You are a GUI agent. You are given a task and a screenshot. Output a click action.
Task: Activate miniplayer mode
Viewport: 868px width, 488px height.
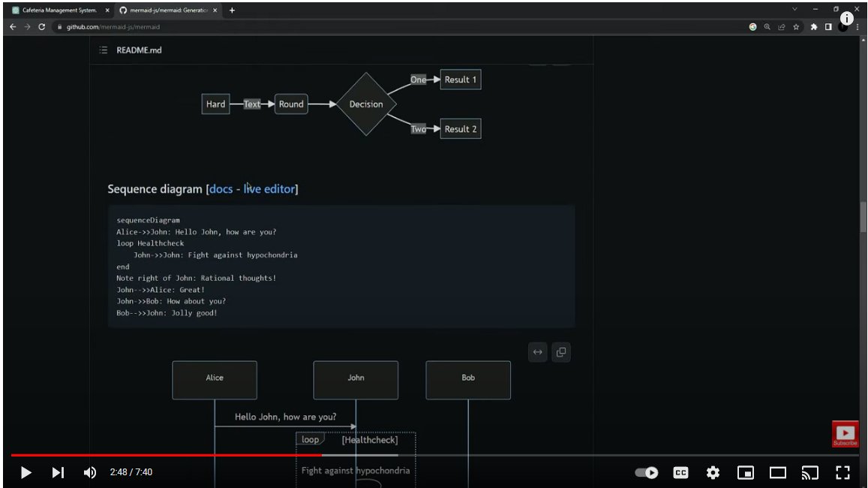point(745,472)
